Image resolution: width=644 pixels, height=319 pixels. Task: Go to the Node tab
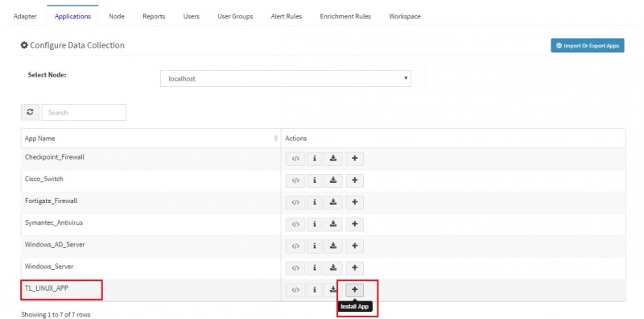coord(117,16)
